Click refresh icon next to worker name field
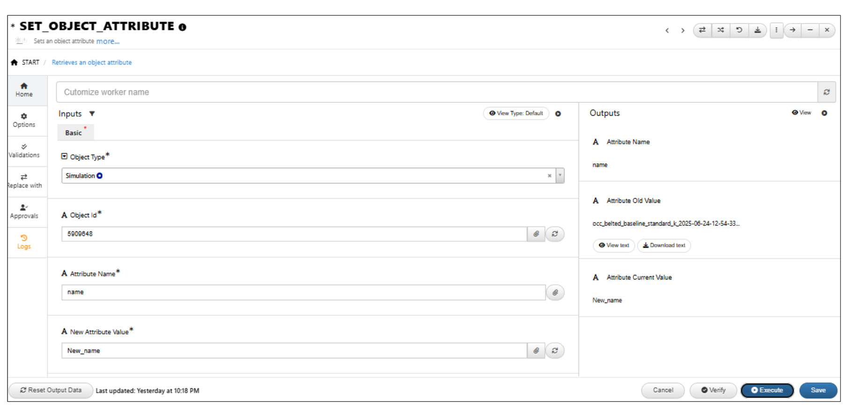The image size is (868, 415). (x=827, y=92)
